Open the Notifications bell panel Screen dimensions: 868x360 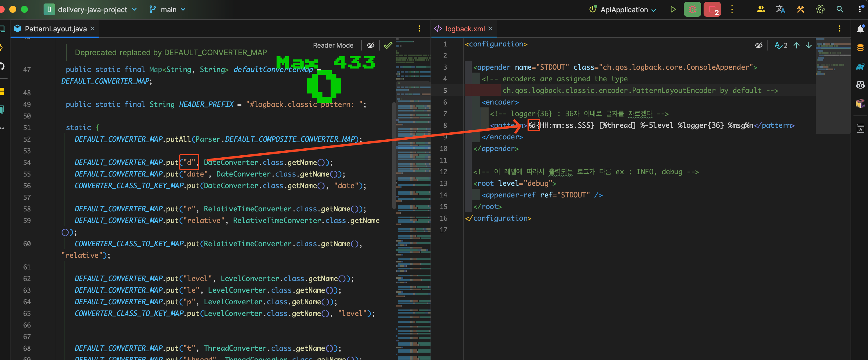(860, 29)
